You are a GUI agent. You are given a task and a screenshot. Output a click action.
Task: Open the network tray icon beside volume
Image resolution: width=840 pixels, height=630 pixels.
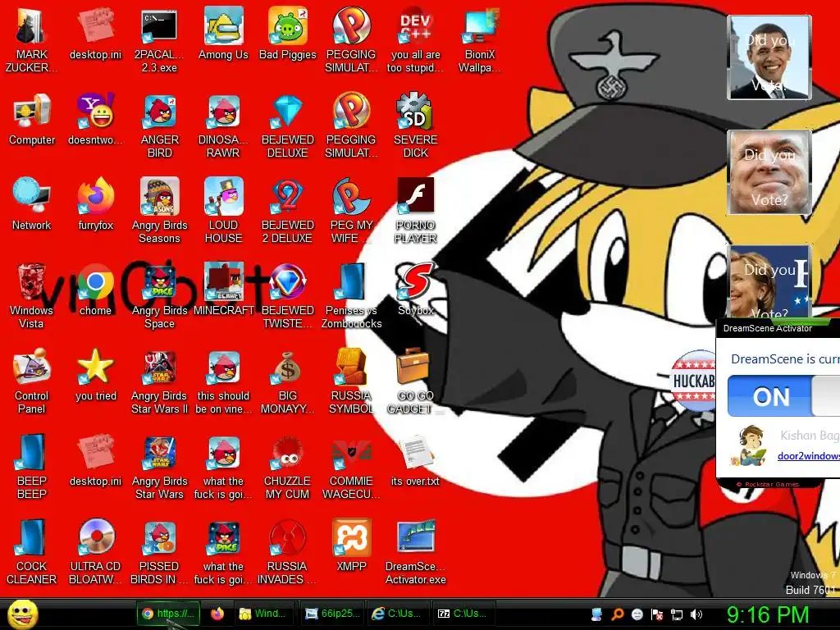point(677,614)
